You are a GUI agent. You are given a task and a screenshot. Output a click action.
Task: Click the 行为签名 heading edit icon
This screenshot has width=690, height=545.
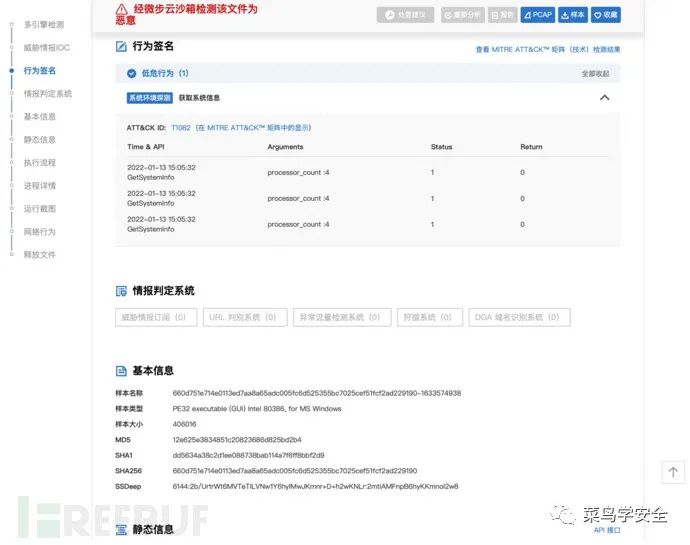tap(121, 46)
